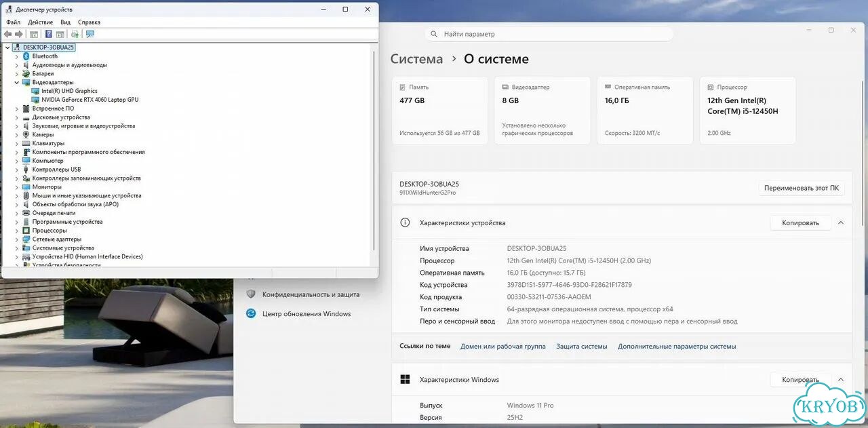Screen dimensions: 868x428
Task: Expand the Батареи category
Action: [x=17, y=73]
